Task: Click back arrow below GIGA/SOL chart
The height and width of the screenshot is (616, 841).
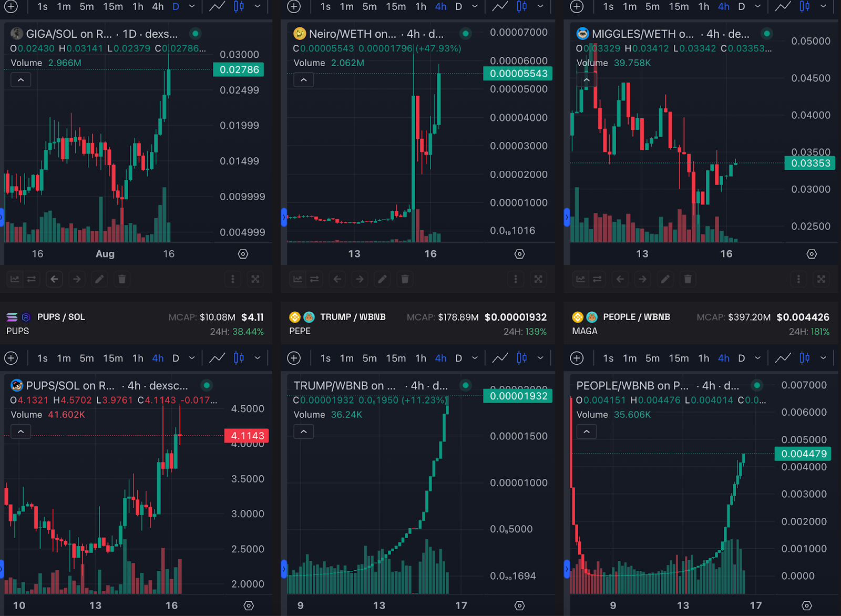Action: point(54,279)
